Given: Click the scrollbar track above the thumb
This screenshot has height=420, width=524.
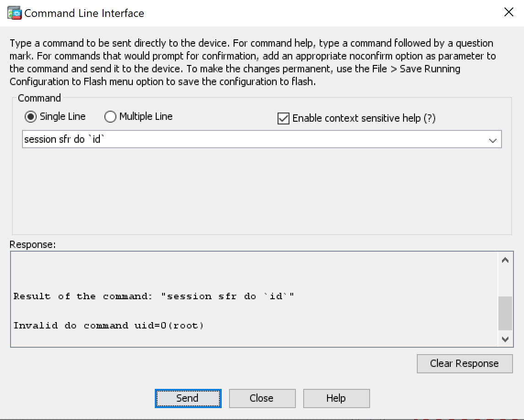Looking at the screenshot, I should click(505, 281).
